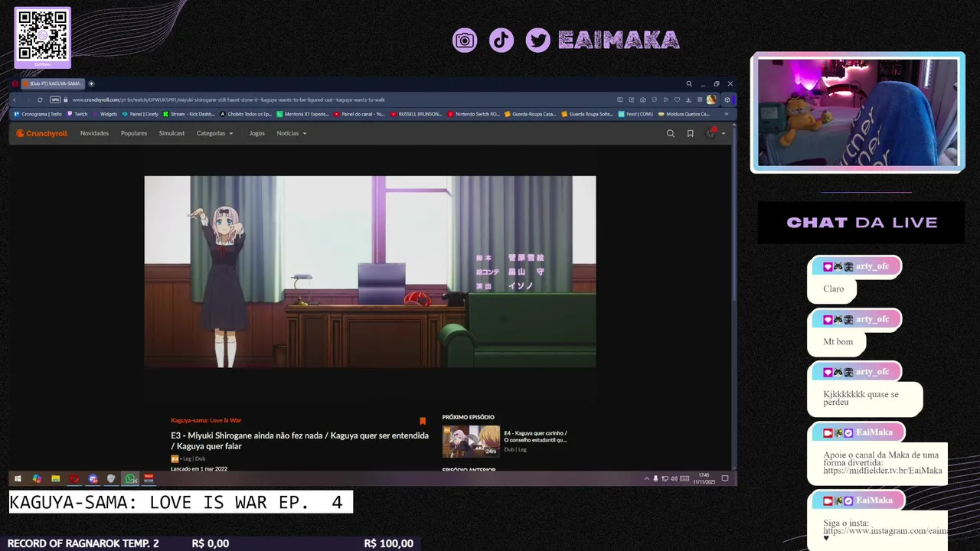Screen dimensions: 980x551
Task: Open E4 - Kaguya quer carinho title
Action: point(535,436)
